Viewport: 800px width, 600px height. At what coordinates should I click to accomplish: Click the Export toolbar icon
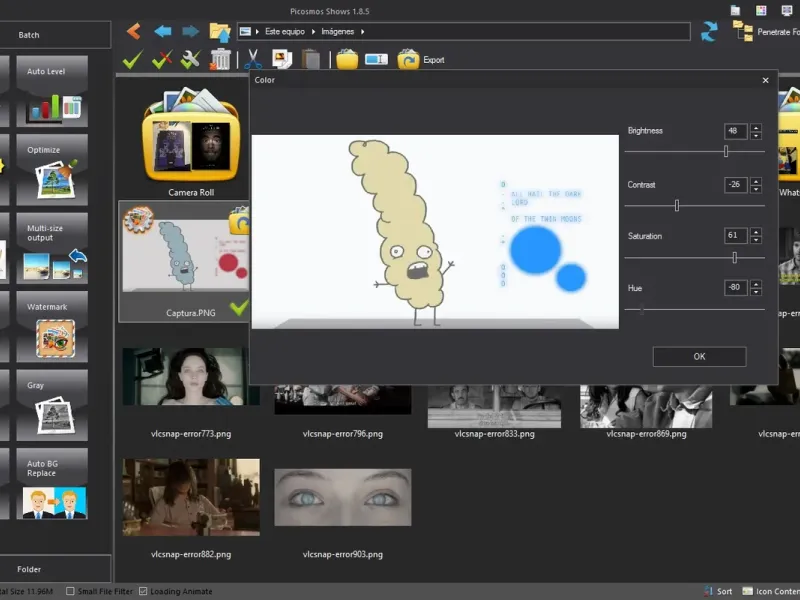coord(408,60)
